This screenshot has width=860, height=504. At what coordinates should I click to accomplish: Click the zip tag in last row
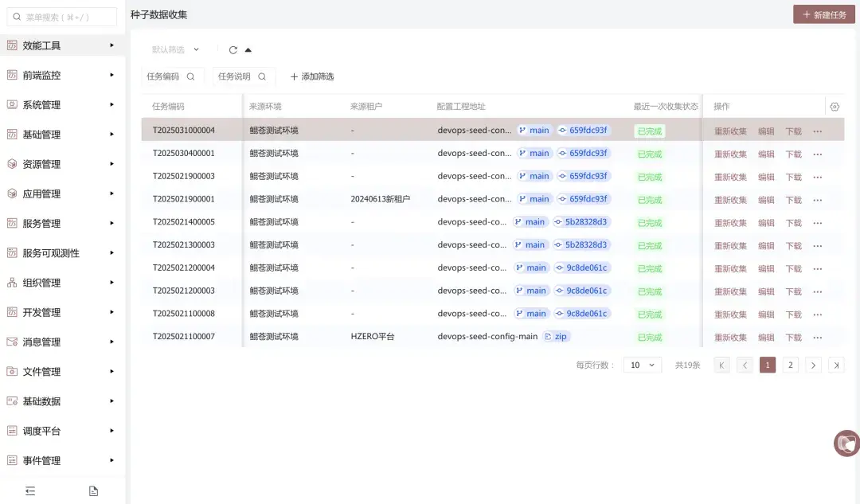pos(557,337)
